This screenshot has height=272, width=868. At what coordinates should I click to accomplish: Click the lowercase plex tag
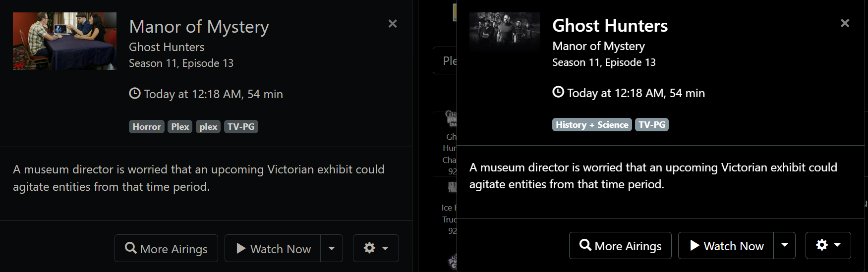click(208, 127)
